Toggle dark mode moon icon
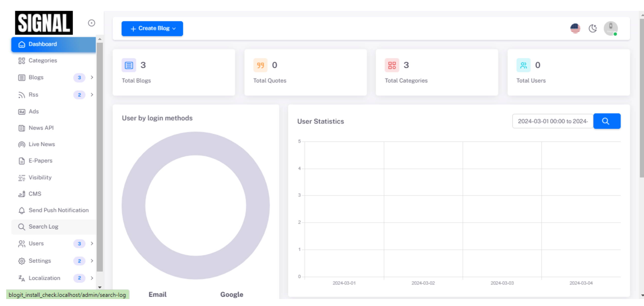The width and height of the screenshot is (644, 306). point(592,28)
